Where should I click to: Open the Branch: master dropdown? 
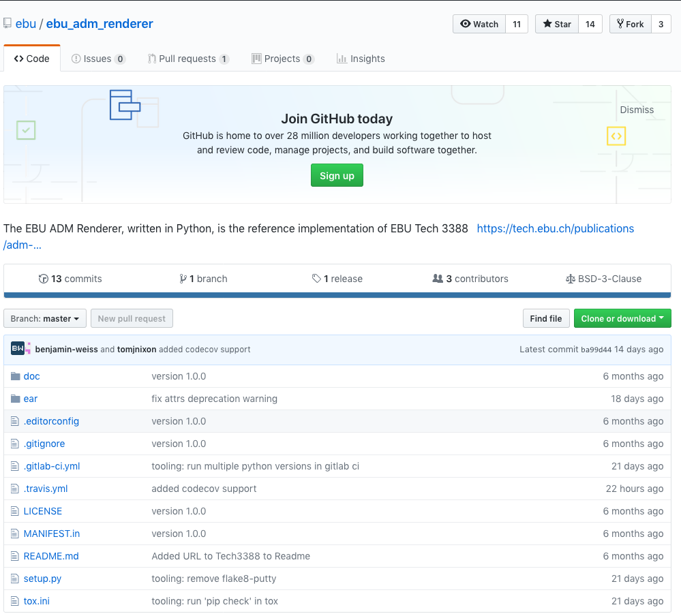click(45, 318)
